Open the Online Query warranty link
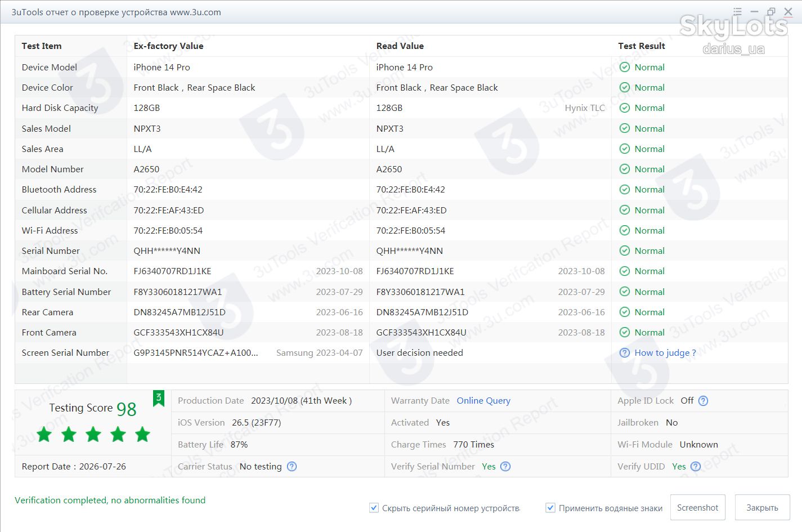 483,401
